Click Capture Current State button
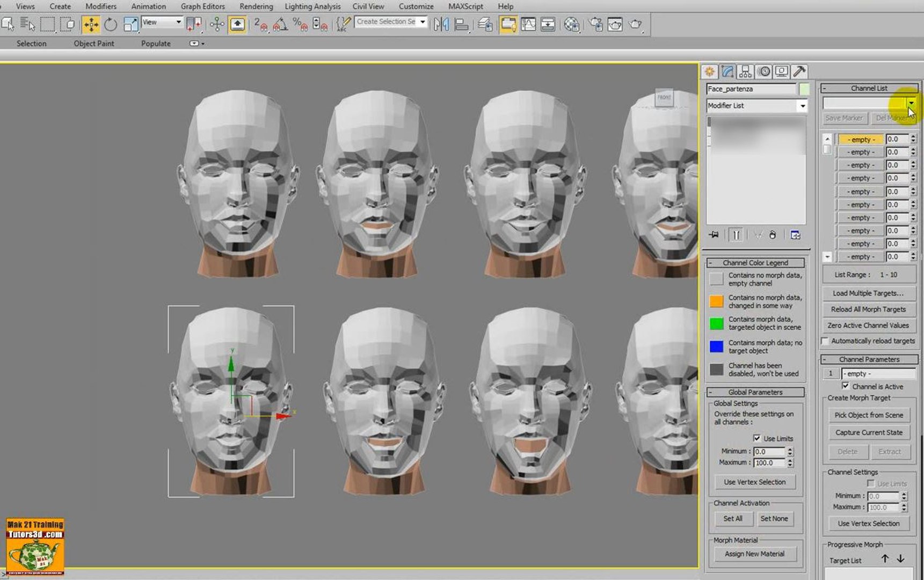This screenshot has height=580, width=924. [x=869, y=432]
